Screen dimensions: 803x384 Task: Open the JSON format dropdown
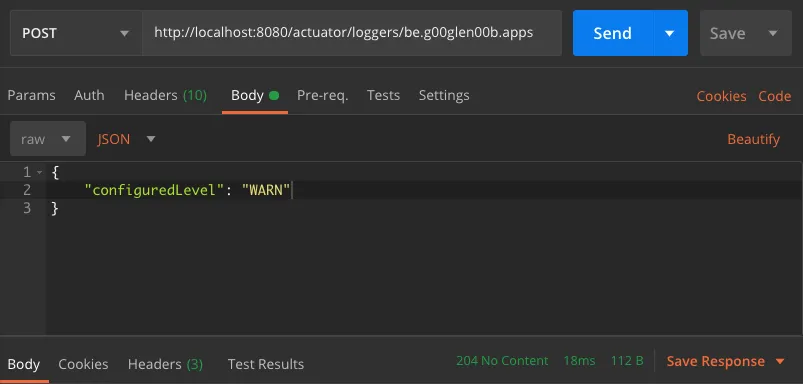point(126,139)
